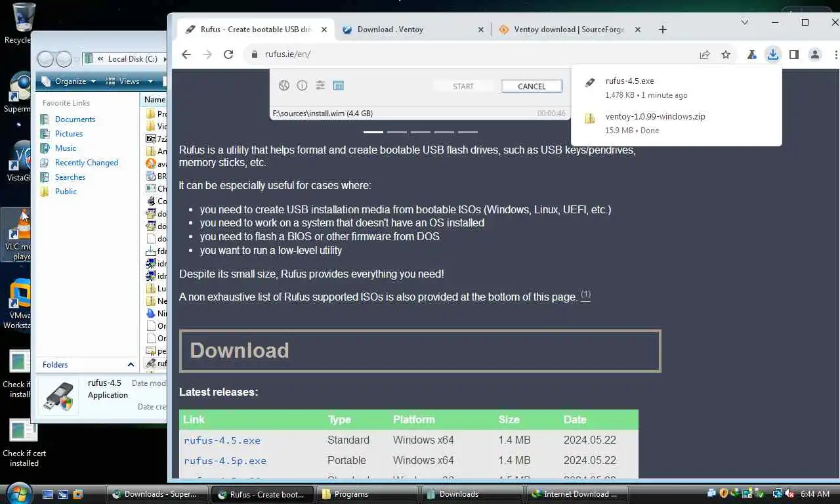Click the log icon in Rufus preview
Viewport: 840px width, 504px height.
[339, 85]
